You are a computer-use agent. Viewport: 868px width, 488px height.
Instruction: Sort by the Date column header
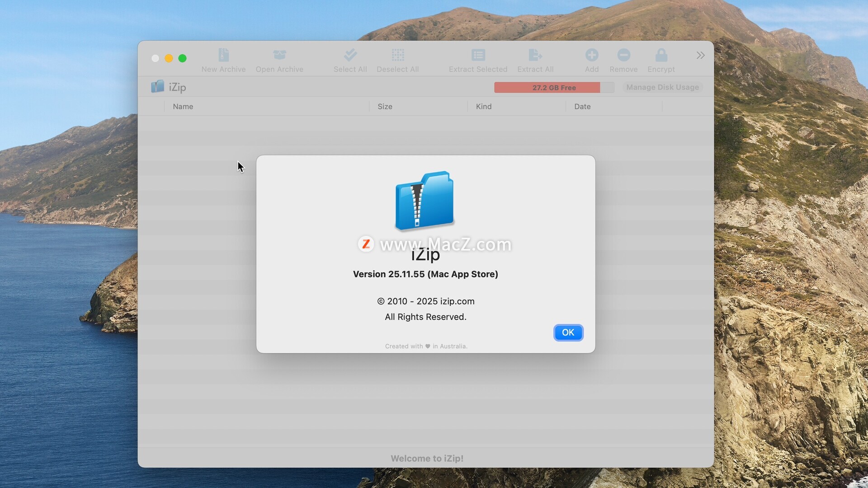pos(582,107)
